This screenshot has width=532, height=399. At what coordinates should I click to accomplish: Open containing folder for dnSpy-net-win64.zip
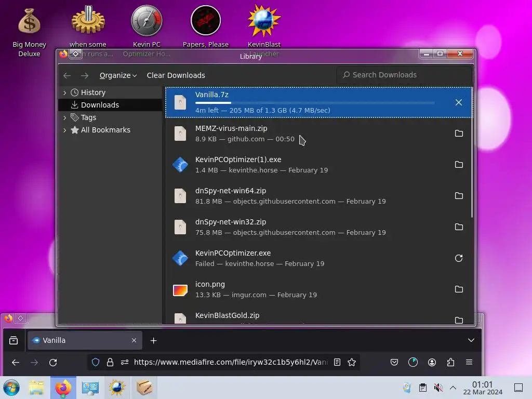click(x=459, y=196)
